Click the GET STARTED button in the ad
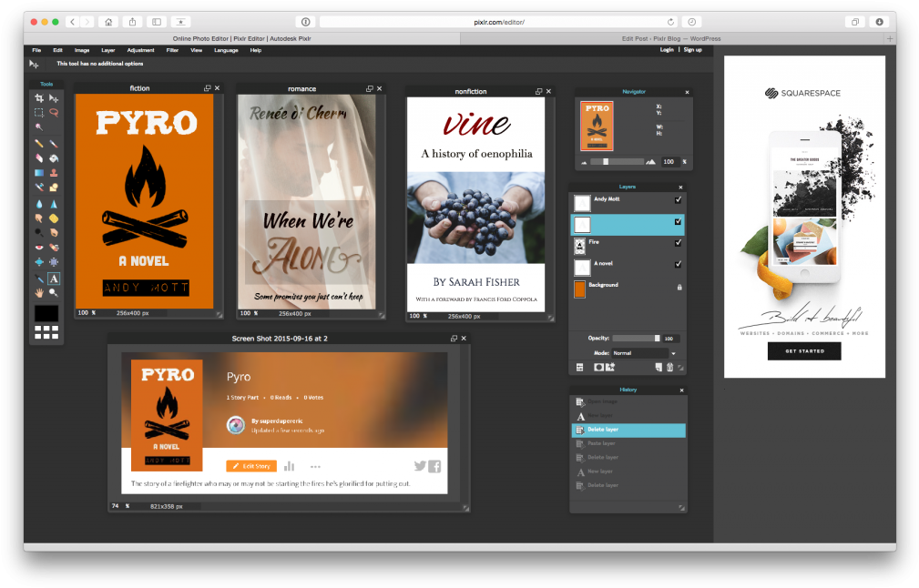919x588 pixels. (x=803, y=350)
